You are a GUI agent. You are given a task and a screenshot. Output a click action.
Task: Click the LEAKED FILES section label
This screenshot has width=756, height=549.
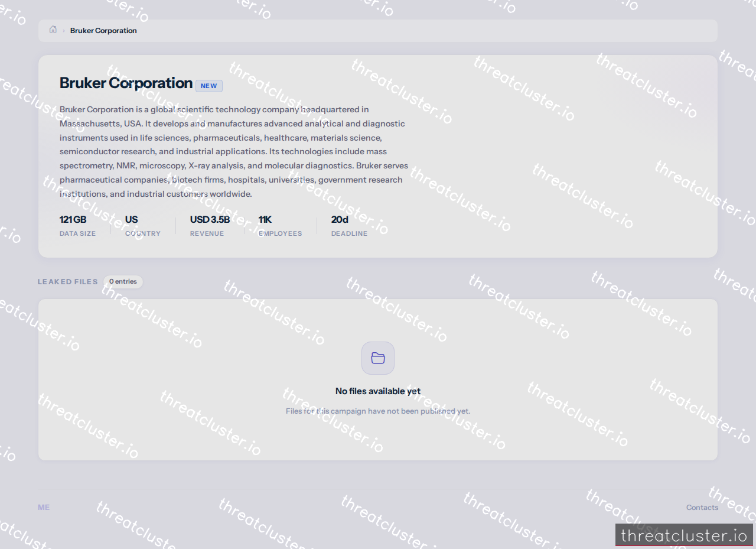coord(68,282)
